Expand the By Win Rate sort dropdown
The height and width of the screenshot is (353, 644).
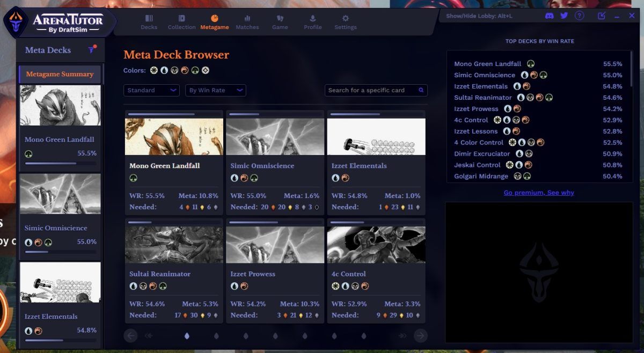tap(216, 90)
